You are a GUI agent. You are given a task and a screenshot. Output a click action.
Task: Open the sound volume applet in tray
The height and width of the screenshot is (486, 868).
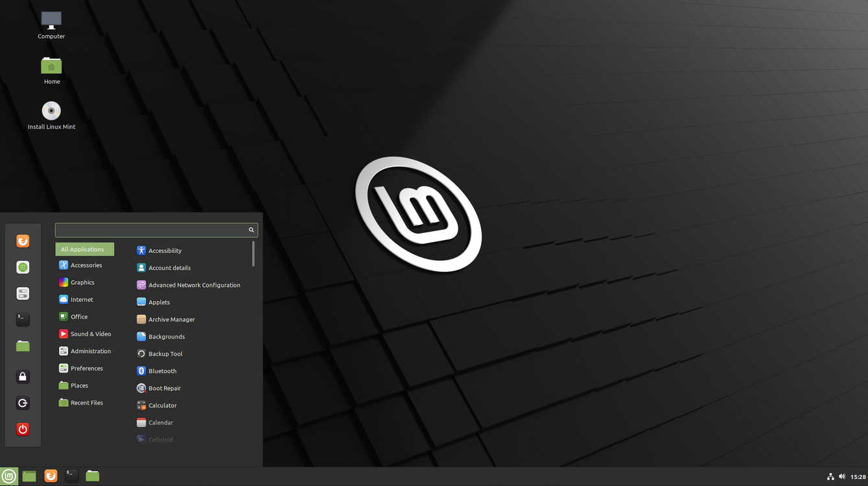pos(842,477)
